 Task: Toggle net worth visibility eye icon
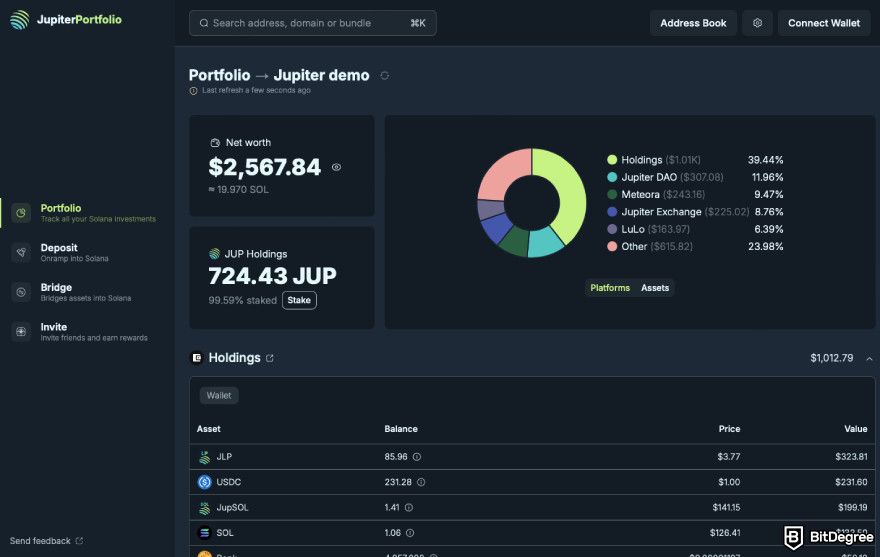tap(336, 167)
